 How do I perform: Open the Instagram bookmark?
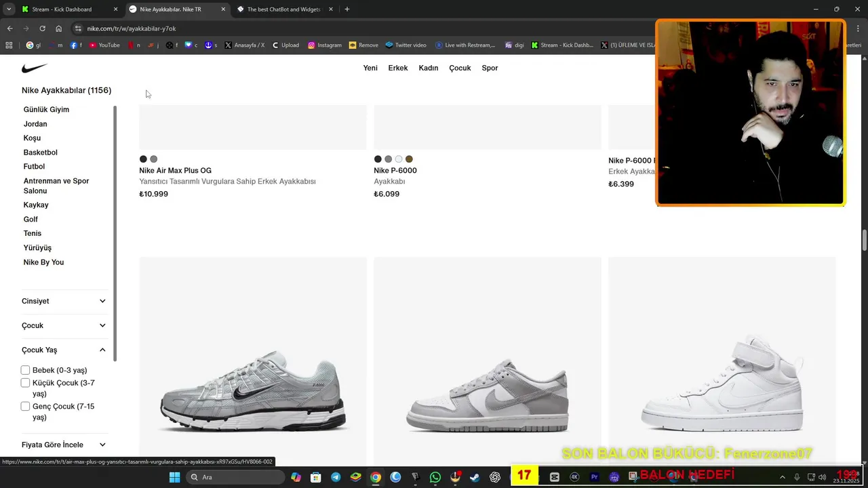325,45
